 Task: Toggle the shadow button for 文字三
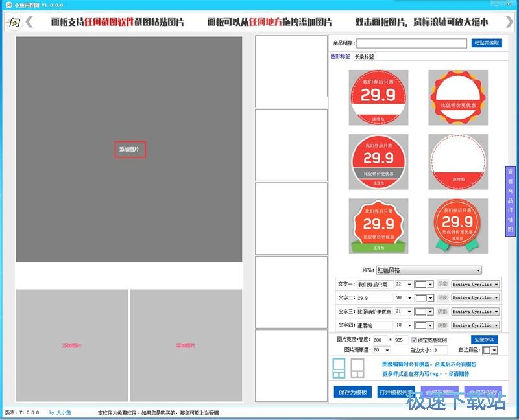[442, 312]
